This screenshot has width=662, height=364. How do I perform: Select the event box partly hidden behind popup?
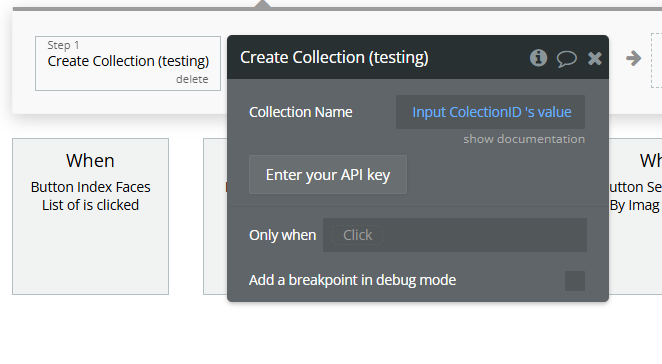click(x=215, y=216)
